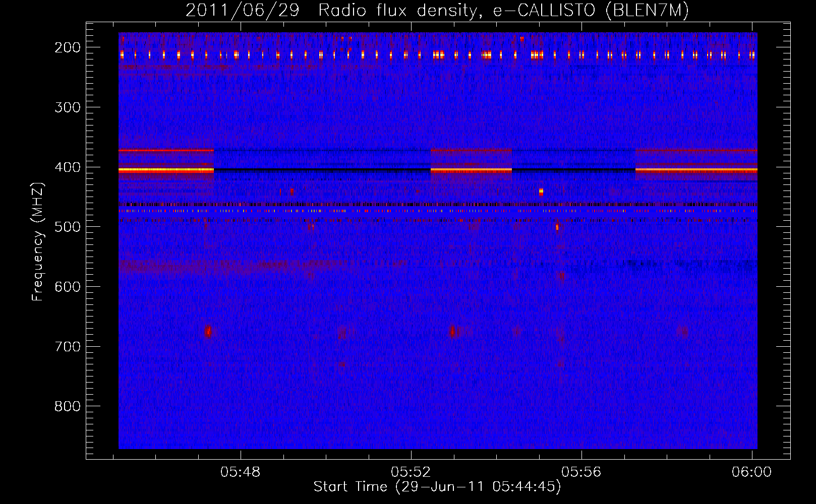The width and height of the screenshot is (816, 504).
Task: Click the red burst near 680 MHz before 05:48
Action: coord(208,331)
